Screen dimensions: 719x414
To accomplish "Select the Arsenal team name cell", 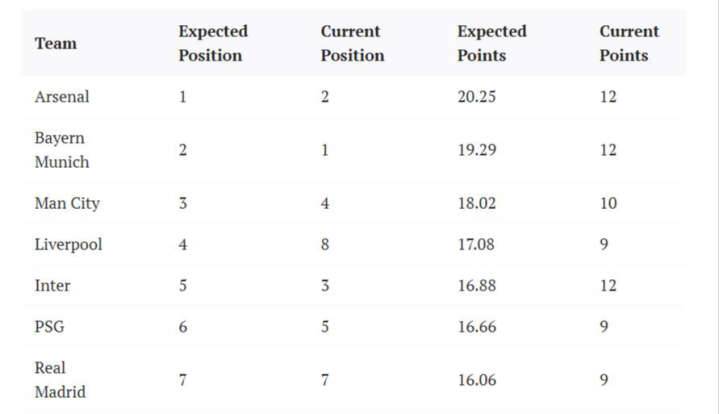I will 62,97.
